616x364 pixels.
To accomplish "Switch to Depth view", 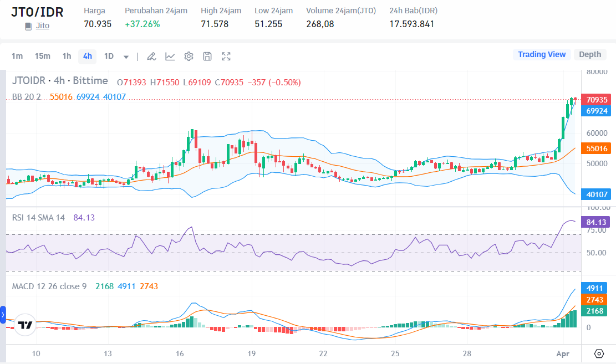I will pyautogui.click(x=590, y=54).
